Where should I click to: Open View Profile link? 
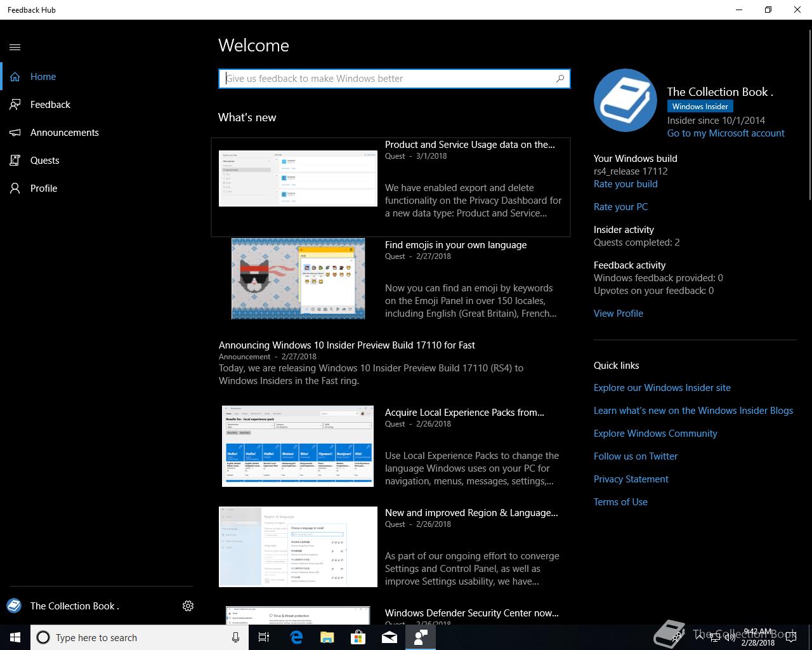pos(619,314)
